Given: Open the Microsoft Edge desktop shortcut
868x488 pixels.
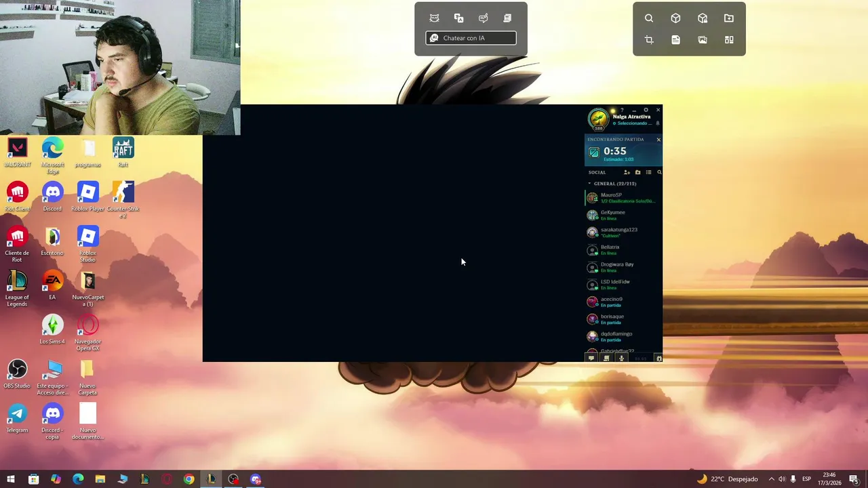Looking at the screenshot, I should click(52, 155).
